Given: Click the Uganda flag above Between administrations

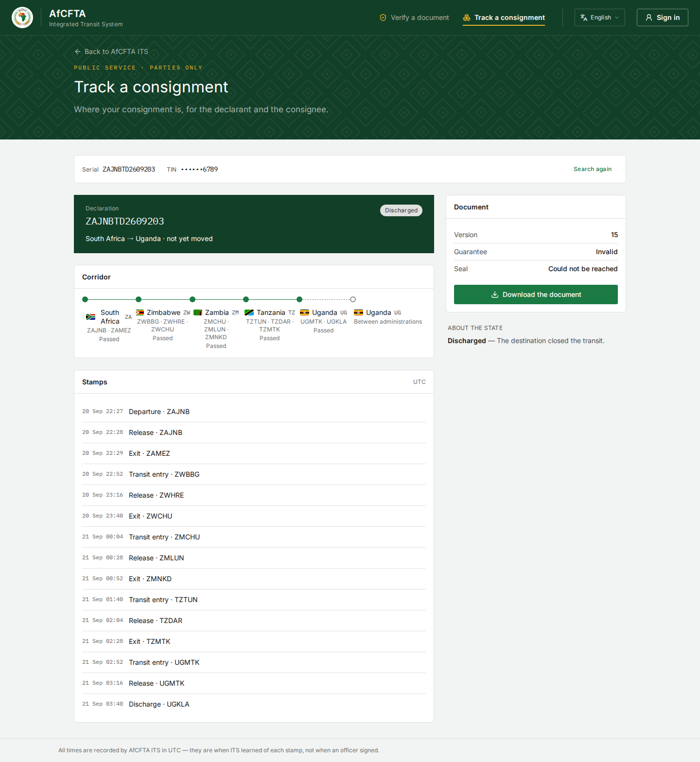Looking at the screenshot, I should 358,312.
